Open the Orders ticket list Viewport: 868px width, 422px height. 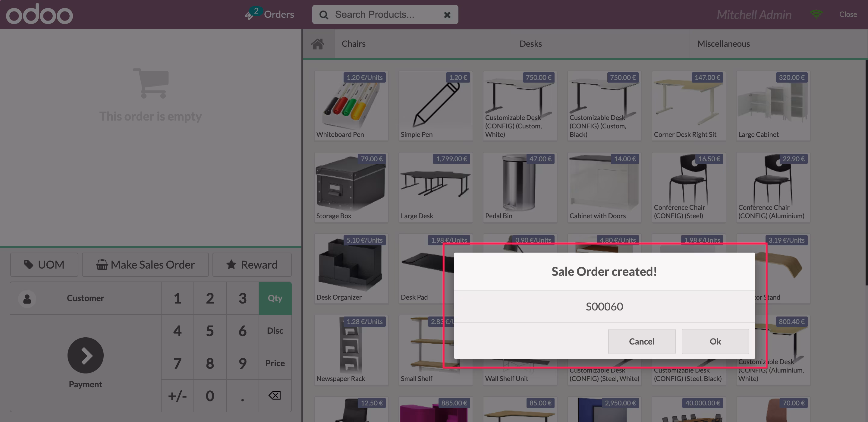coord(269,14)
